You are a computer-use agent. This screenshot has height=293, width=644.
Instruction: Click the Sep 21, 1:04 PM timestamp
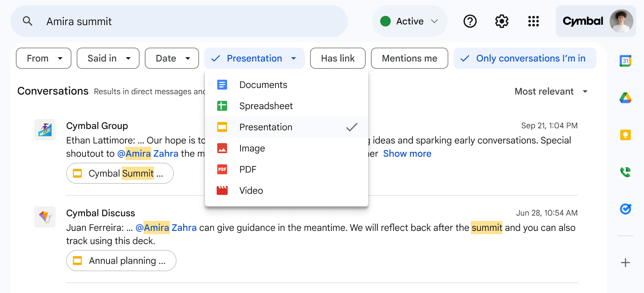point(549,125)
